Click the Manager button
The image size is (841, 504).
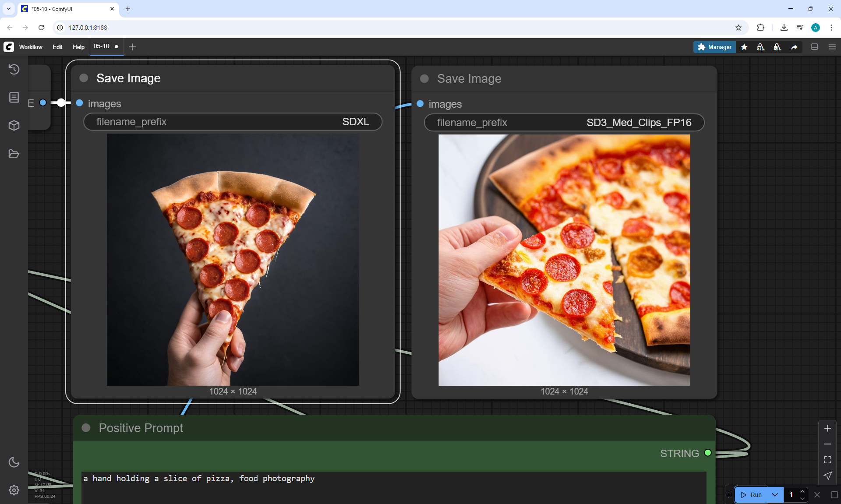coord(714,47)
